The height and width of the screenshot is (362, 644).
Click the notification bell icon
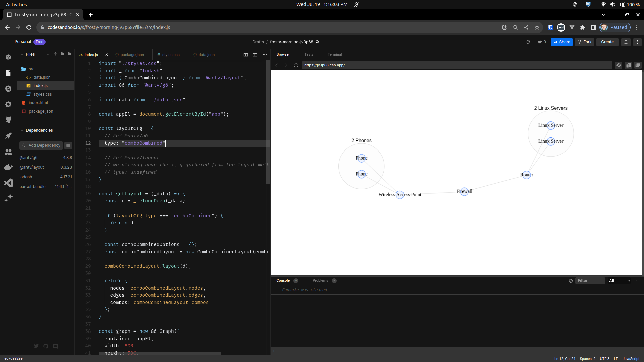pyautogui.click(x=626, y=42)
